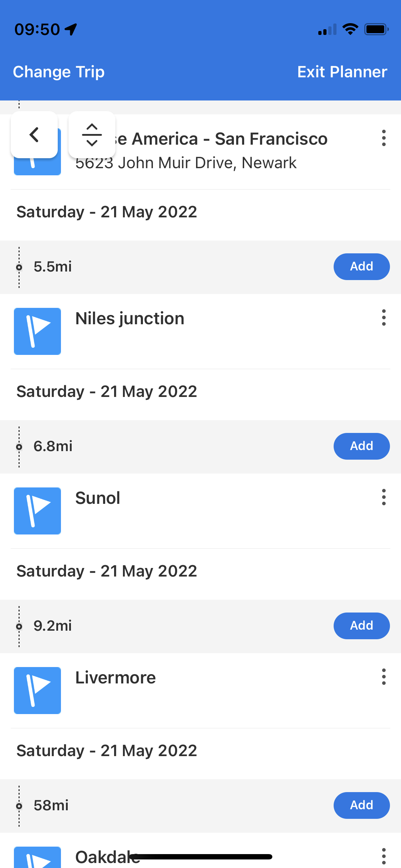Open three-dot menu for Sunol
This screenshot has width=401, height=868.
coord(384,497)
